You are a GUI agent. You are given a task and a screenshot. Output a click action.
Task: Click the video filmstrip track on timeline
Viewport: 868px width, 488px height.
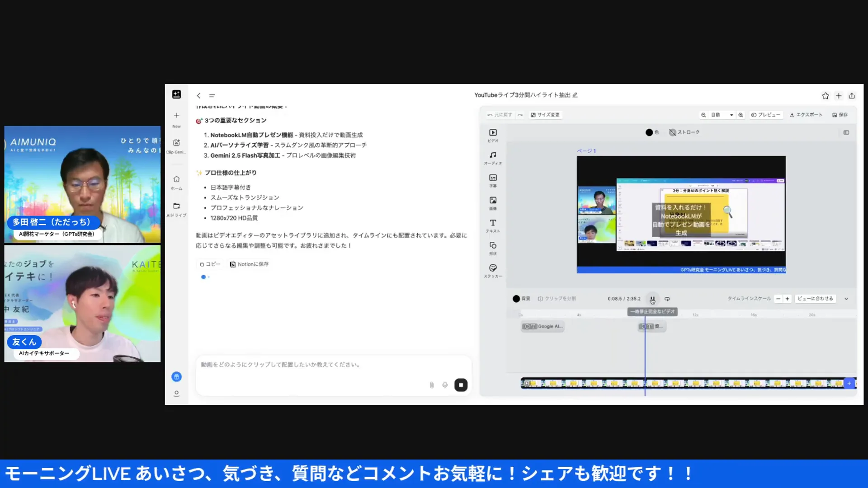point(683,383)
